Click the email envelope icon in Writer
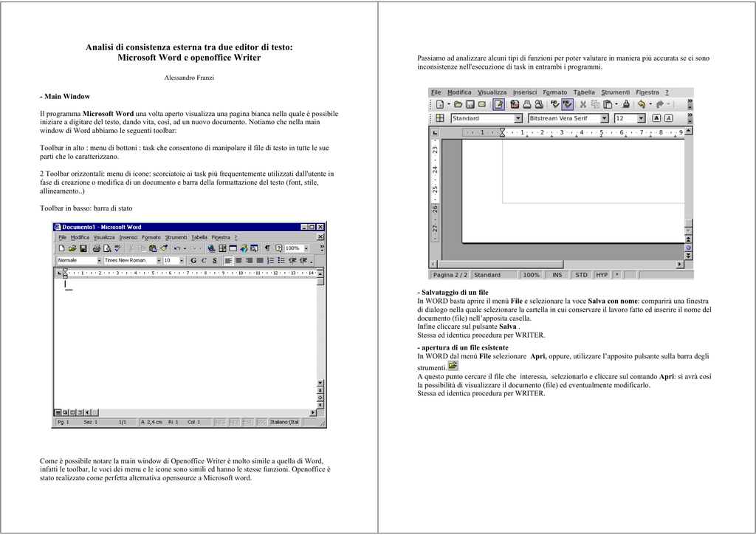The height and width of the screenshot is (535, 756). [481, 104]
